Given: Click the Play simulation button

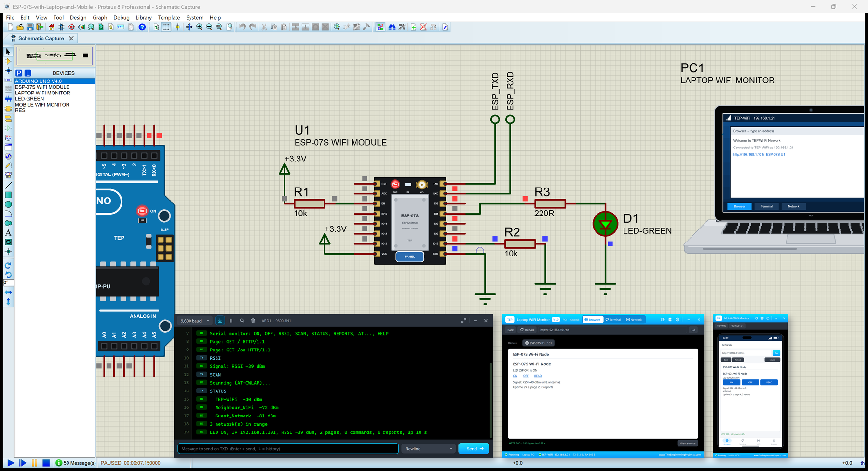Looking at the screenshot, I should [11, 463].
